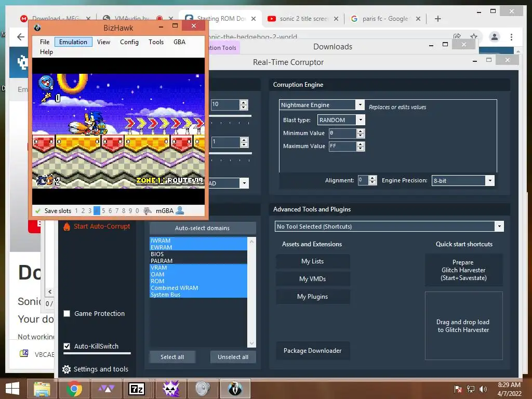Decrease Maximum Value with down arrow
The height and width of the screenshot is (399, 532).
pyautogui.click(x=361, y=148)
